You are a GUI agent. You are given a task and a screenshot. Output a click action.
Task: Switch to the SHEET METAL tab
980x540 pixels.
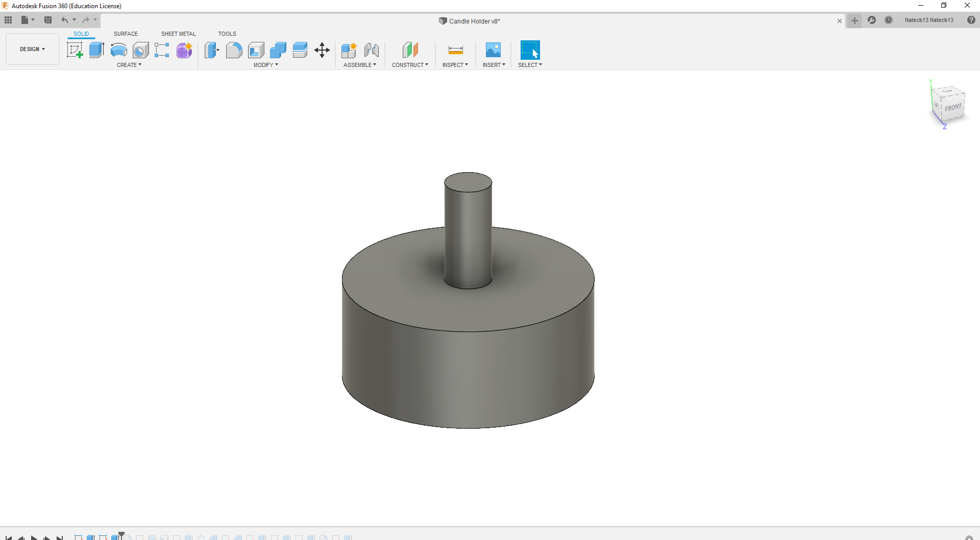pos(178,34)
